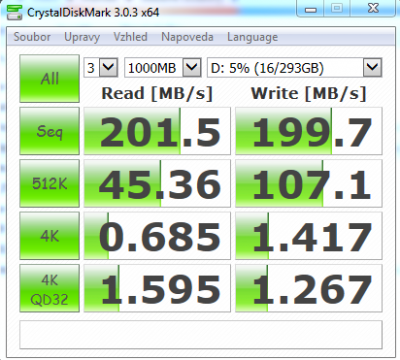Open the test count dropdown showing 3
Image resolution: width=400 pixels, height=360 pixels.
(101, 68)
